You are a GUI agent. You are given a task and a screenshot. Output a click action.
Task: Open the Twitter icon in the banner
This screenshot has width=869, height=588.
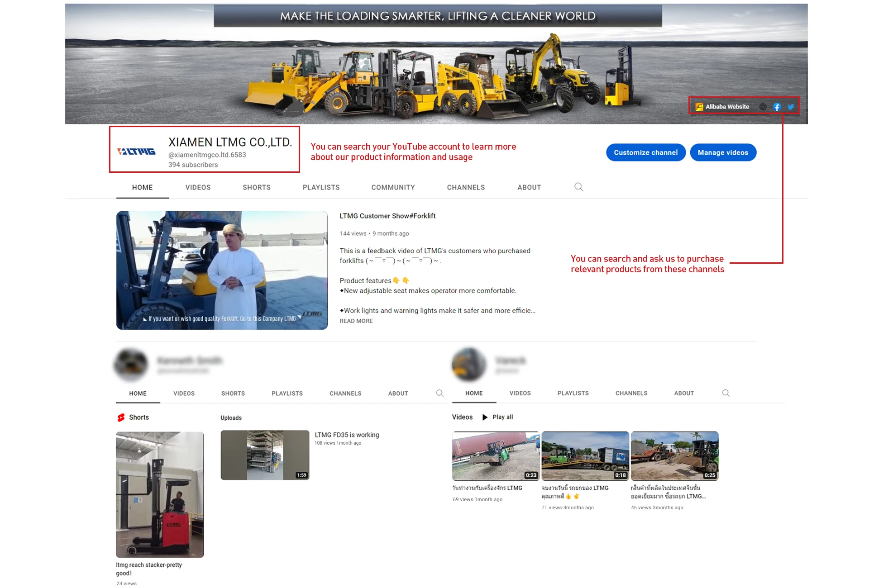(x=791, y=107)
